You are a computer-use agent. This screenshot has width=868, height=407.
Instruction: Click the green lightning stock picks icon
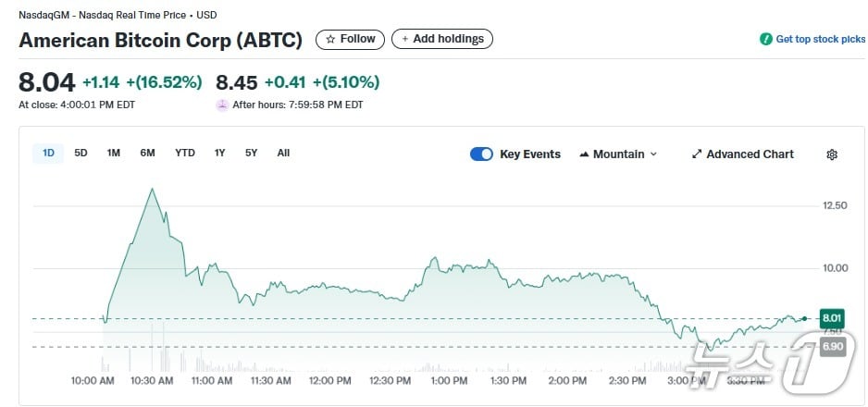pyautogui.click(x=765, y=39)
